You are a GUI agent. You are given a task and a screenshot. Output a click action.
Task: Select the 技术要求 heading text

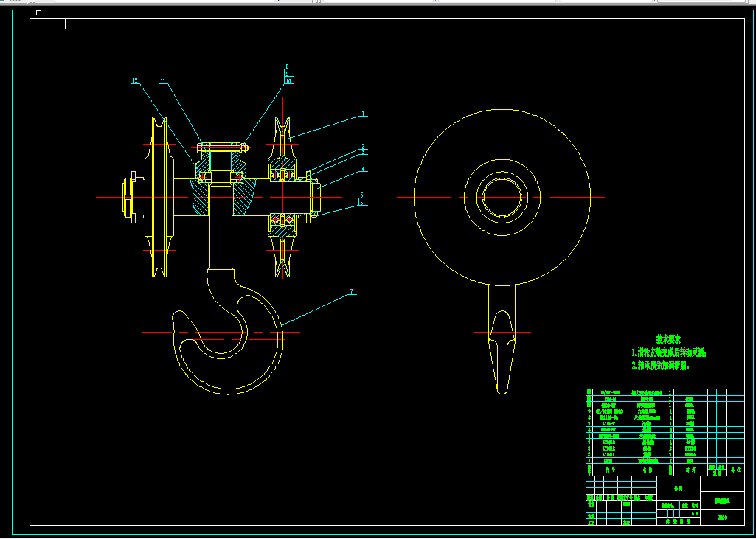point(669,339)
